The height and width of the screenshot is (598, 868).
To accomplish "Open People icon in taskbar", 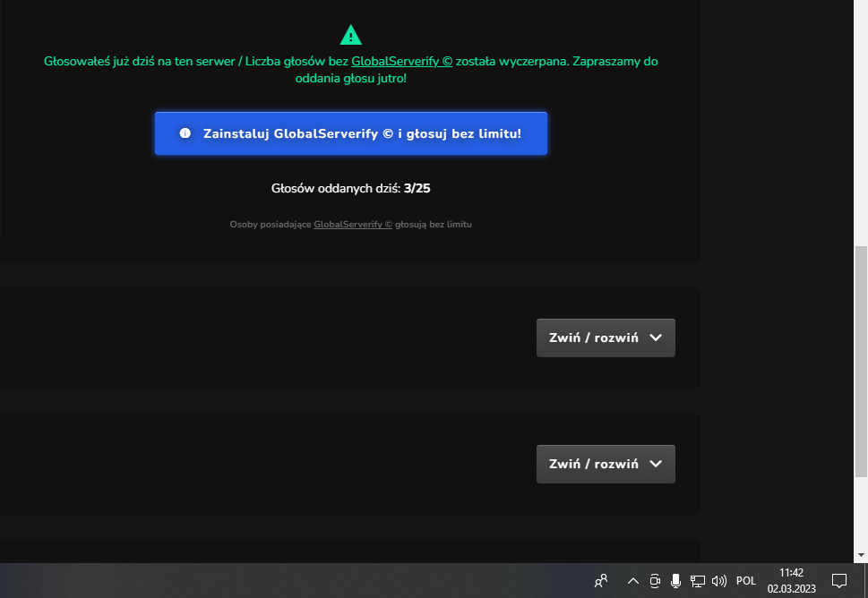I will click(x=601, y=581).
